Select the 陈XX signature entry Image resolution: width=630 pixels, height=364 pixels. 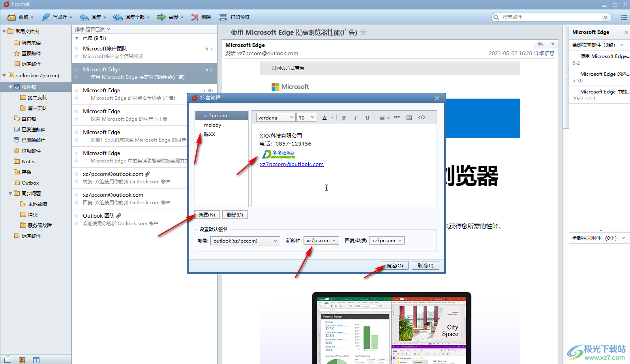pyautogui.click(x=221, y=134)
